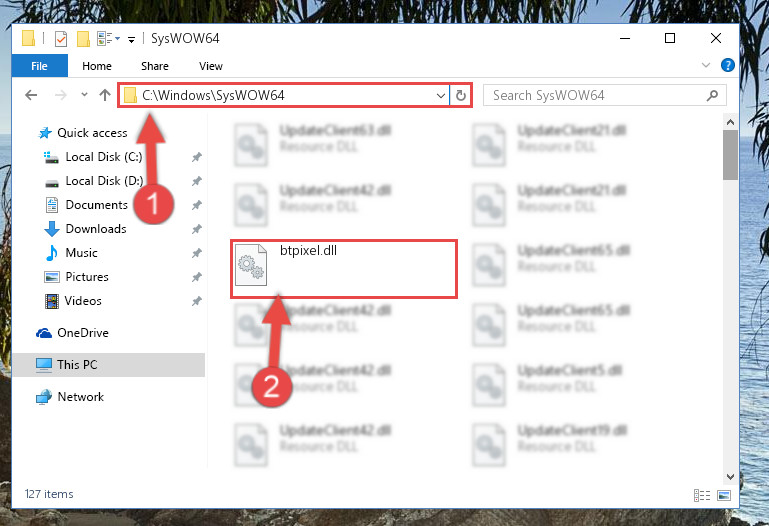769x526 pixels.
Task: Open Downloads in Quick access
Action: pyautogui.click(x=96, y=229)
